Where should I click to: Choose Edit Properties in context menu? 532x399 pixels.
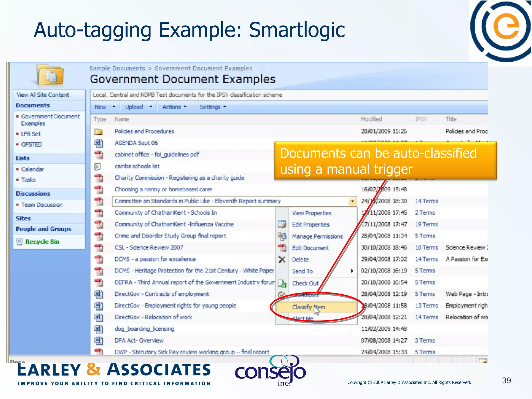(x=311, y=225)
